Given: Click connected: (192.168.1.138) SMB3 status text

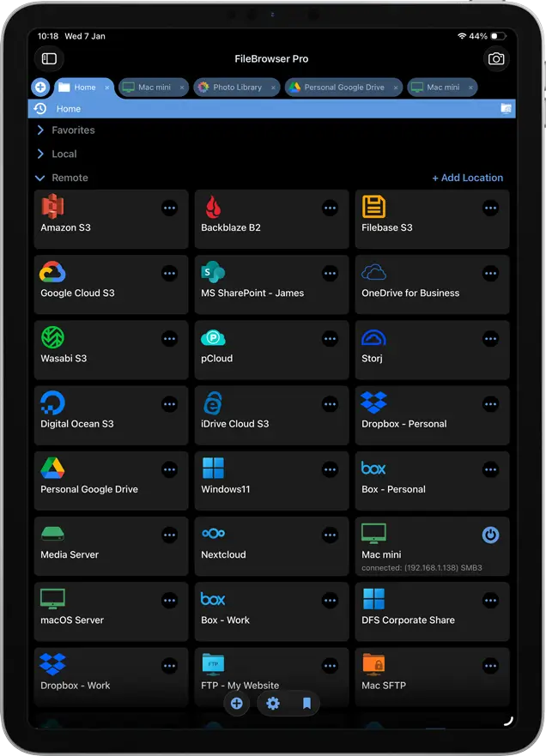Looking at the screenshot, I should tap(422, 568).
